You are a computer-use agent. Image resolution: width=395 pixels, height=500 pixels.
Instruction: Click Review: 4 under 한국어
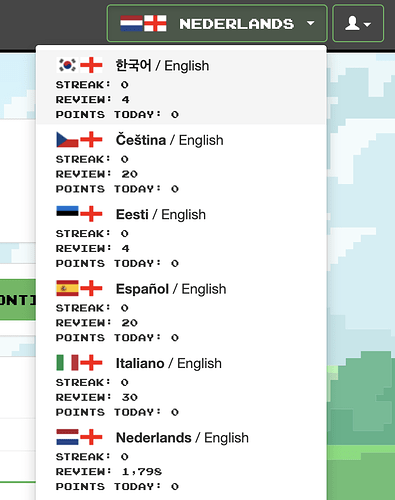click(x=93, y=99)
